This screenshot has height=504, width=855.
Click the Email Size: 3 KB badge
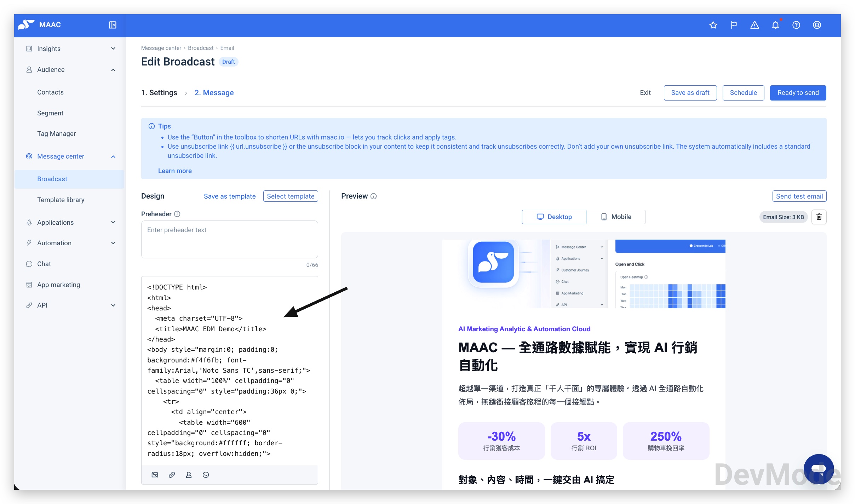coord(783,217)
